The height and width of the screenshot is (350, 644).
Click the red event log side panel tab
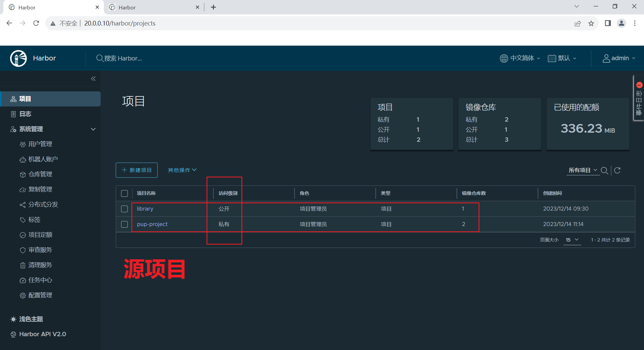[639, 98]
